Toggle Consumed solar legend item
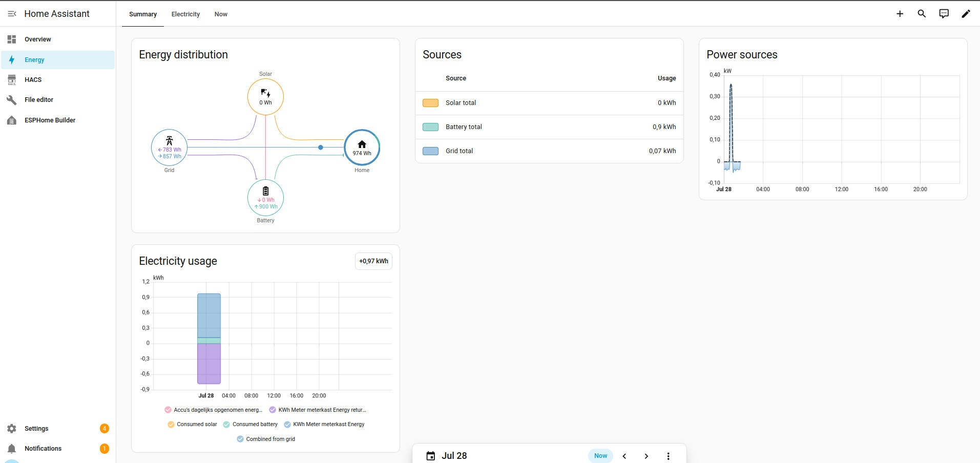This screenshot has height=463, width=980. (192, 424)
